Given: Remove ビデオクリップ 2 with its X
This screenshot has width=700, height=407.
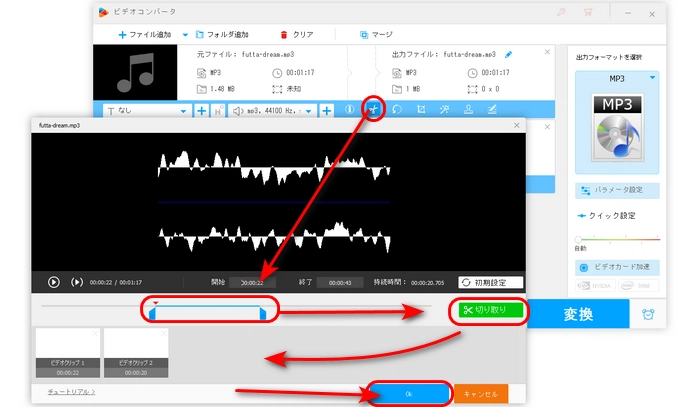Looking at the screenshot, I should 163,333.
